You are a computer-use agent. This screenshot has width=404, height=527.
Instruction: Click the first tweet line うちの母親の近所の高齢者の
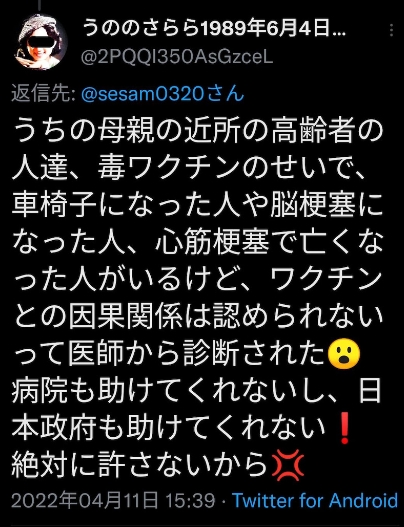pos(197,130)
